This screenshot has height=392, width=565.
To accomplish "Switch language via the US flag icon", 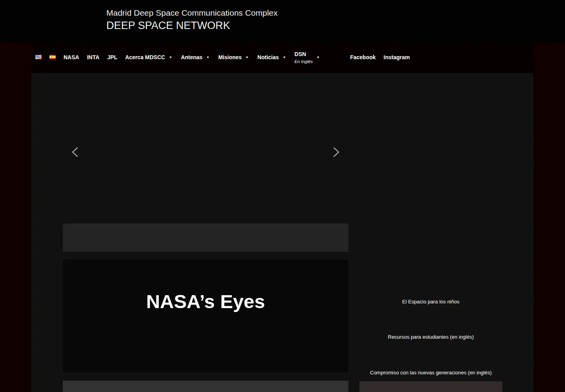I will (x=38, y=57).
